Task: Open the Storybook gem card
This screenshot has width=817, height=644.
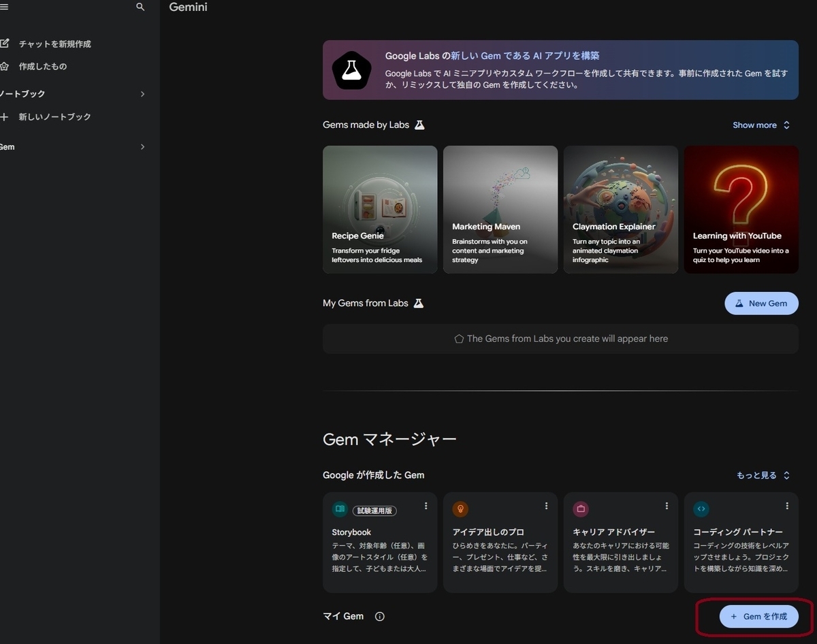Action: (x=380, y=542)
